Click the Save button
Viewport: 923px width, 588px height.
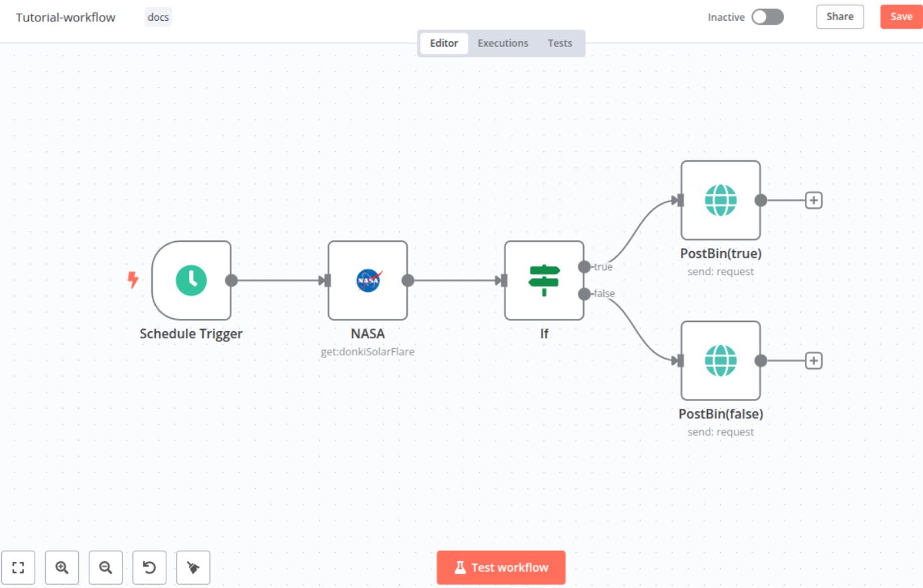tap(901, 17)
